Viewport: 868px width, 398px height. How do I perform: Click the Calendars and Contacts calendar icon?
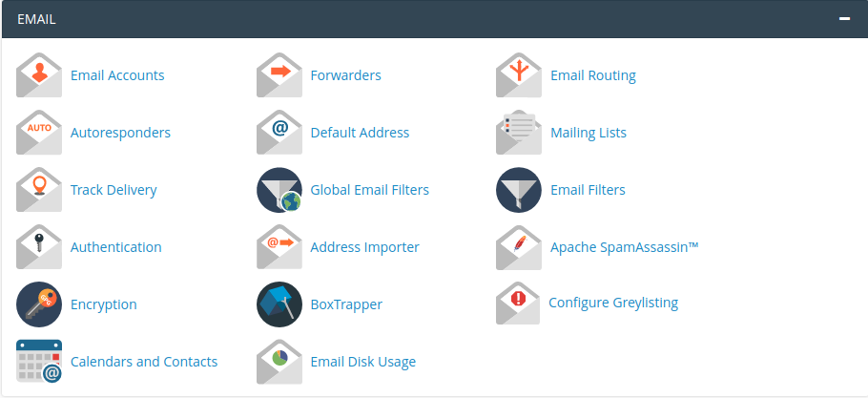click(39, 362)
